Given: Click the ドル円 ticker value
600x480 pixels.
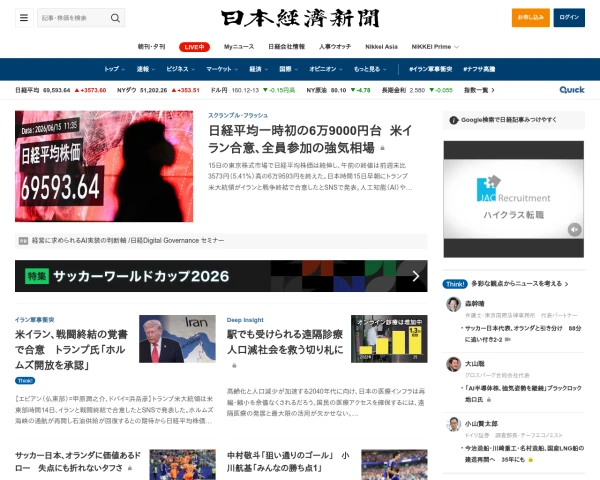Looking at the screenshot, I should pyautogui.click(x=253, y=90).
